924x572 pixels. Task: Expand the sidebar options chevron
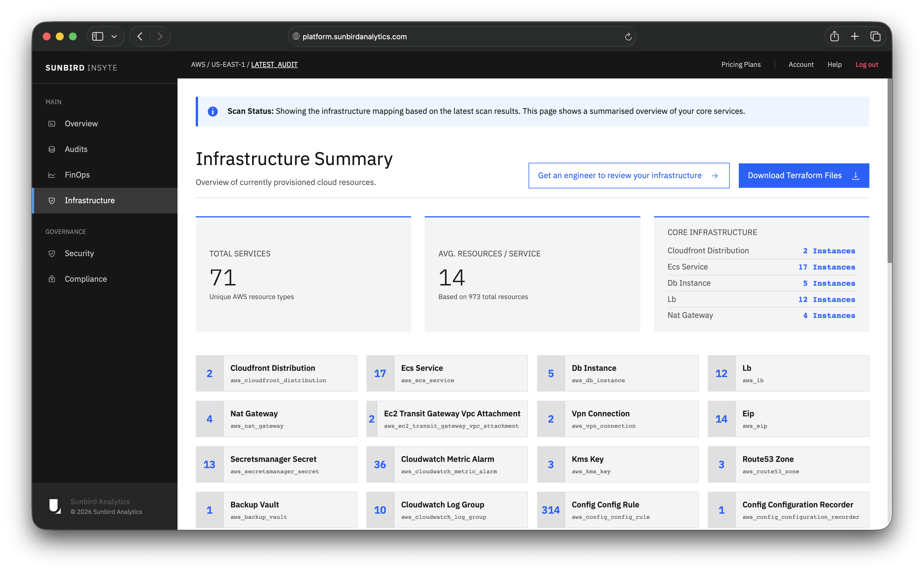click(114, 36)
